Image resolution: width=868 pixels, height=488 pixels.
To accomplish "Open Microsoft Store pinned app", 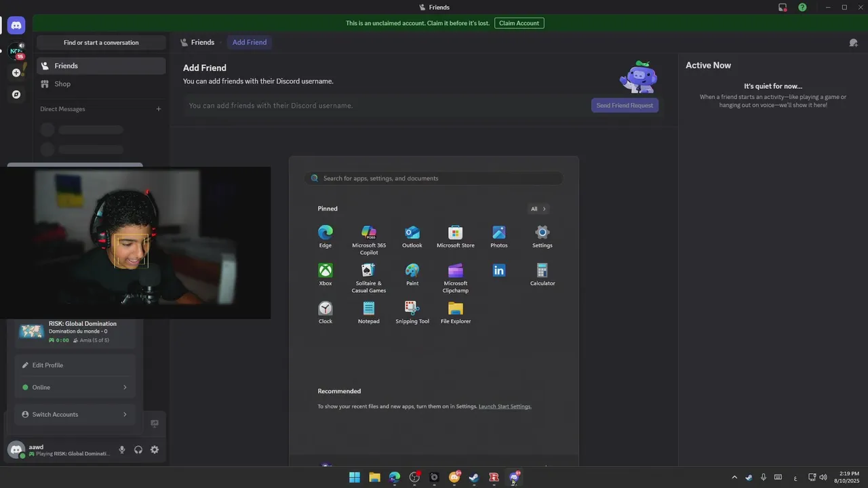I will [456, 237].
